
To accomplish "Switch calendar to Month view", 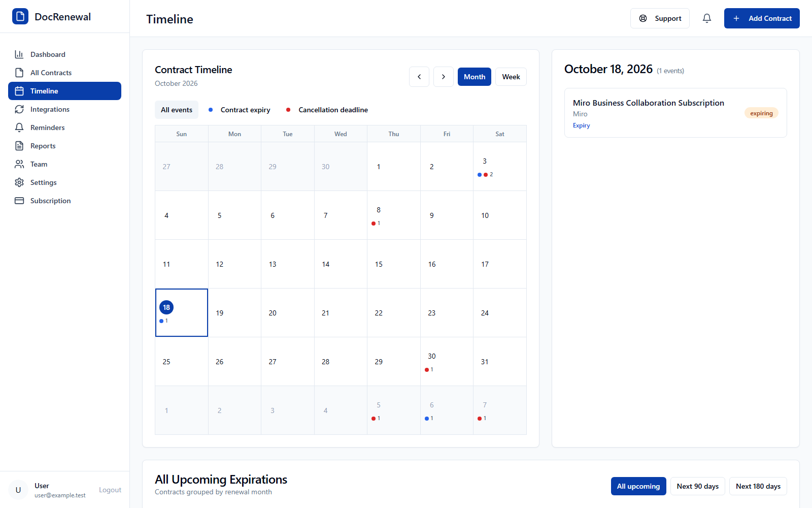I will [x=475, y=77].
